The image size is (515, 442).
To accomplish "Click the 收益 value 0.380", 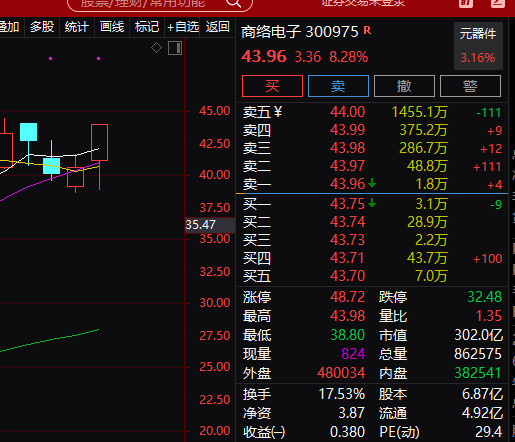I will [x=348, y=432].
